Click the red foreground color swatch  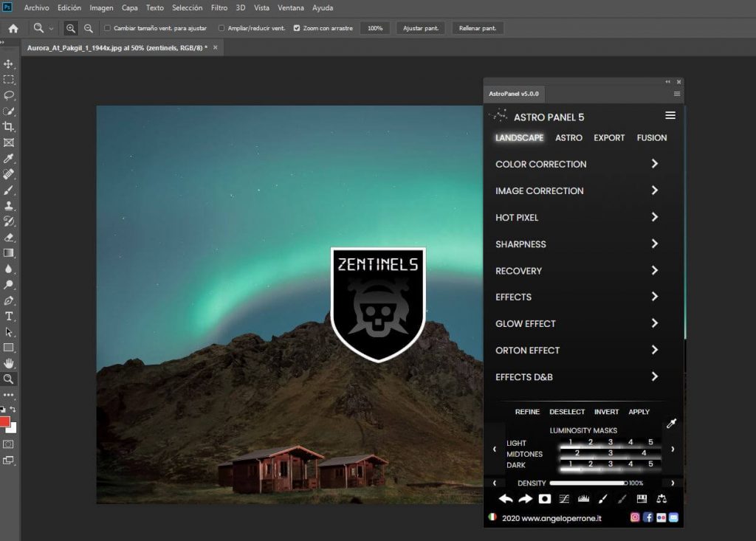point(5,422)
